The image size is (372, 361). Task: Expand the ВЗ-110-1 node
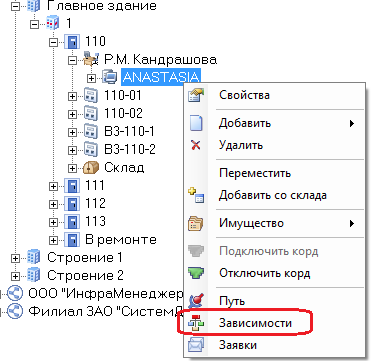72,132
